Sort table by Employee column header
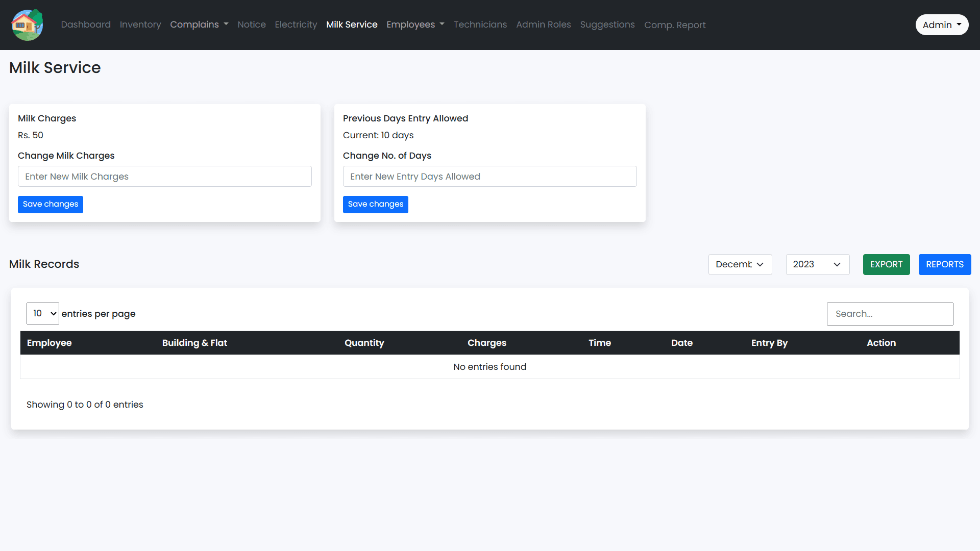 pyautogui.click(x=50, y=343)
